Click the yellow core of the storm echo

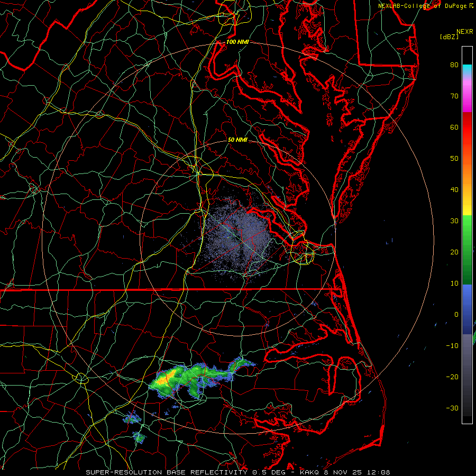tap(166, 377)
